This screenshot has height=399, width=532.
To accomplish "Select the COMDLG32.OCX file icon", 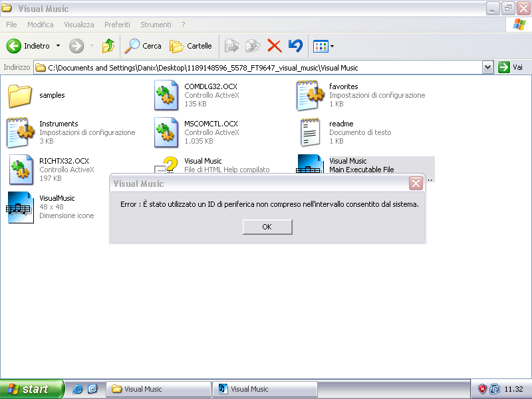I will 165,95.
